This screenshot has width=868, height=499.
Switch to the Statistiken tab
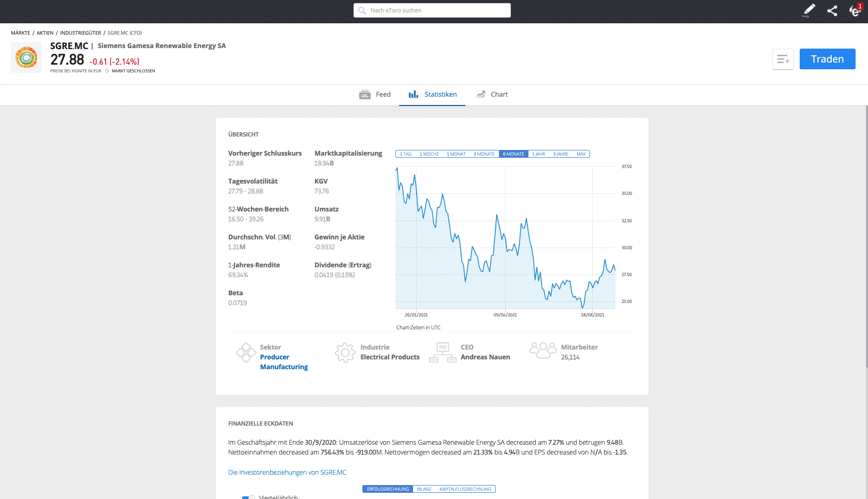pyautogui.click(x=432, y=95)
